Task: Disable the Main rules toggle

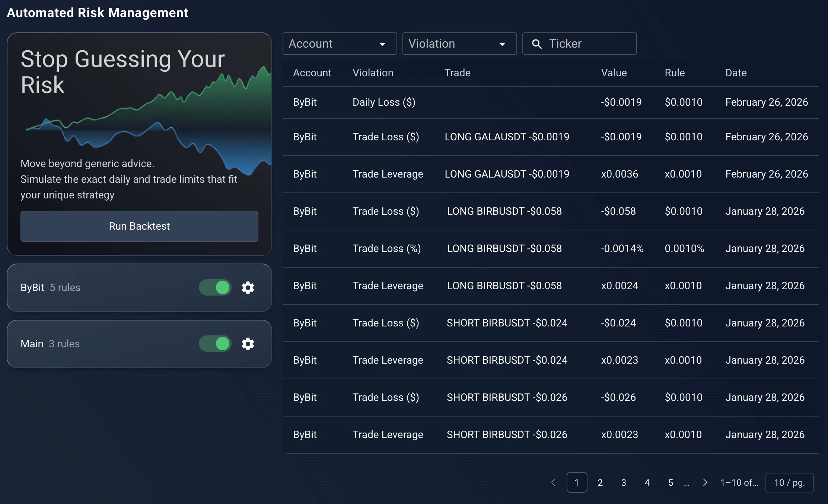Action: (x=215, y=344)
